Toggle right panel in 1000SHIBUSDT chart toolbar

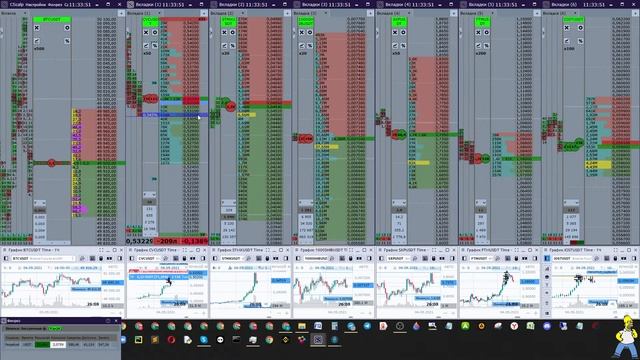click(x=369, y=258)
